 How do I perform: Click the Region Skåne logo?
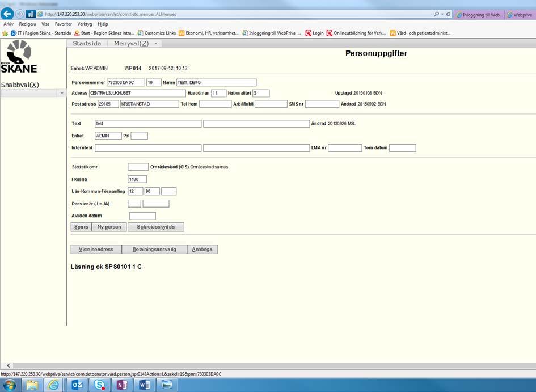tap(19, 56)
